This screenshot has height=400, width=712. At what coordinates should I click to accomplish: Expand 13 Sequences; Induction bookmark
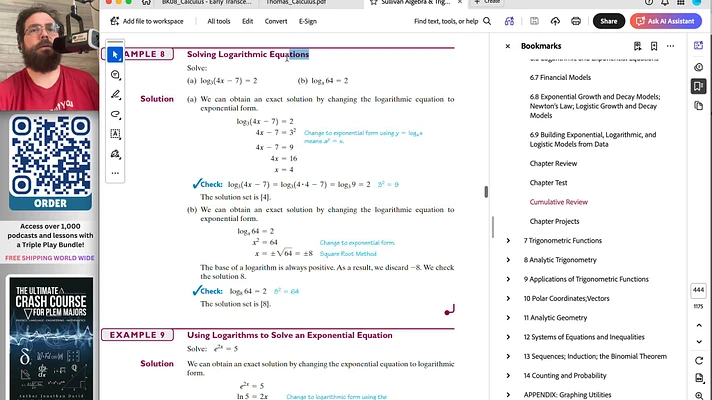tap(508, 356)
